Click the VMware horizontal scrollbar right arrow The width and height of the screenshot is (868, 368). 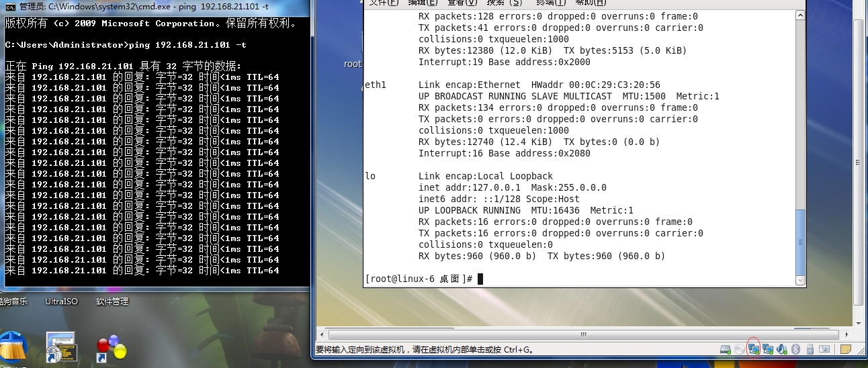(x=848, y=334)
